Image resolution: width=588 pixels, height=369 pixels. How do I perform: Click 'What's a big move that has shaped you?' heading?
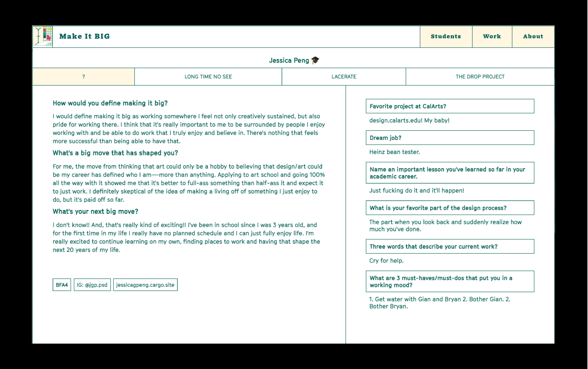pos(115,153)
